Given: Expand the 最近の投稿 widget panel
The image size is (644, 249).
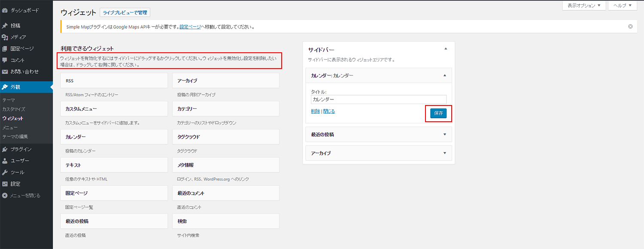Looking at the screenshot, I should click(x=378, y=134).
